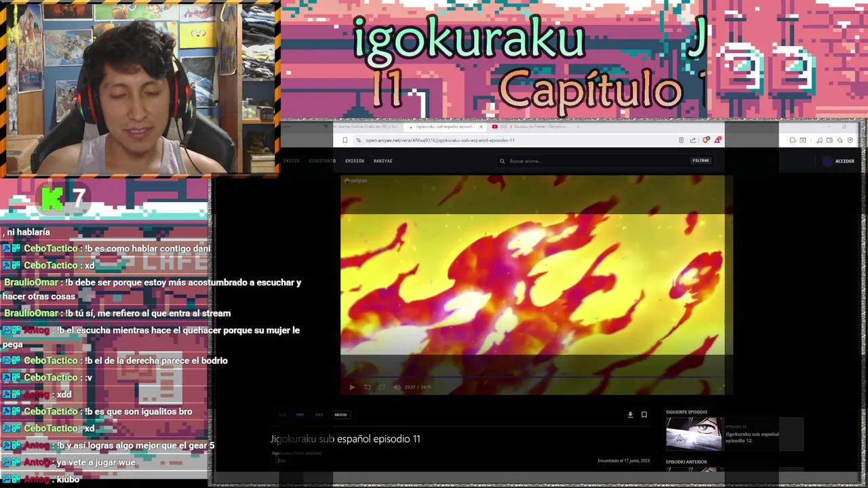Click the play button in the video player
Screen dimensions: 868x488
coord(352,387)
